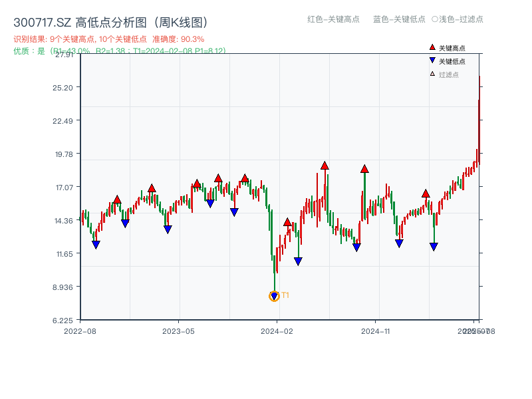Screen dimensions: 532x399
Task: Click the 2024-02 date axis label
Action: click(x=277, y=331)
